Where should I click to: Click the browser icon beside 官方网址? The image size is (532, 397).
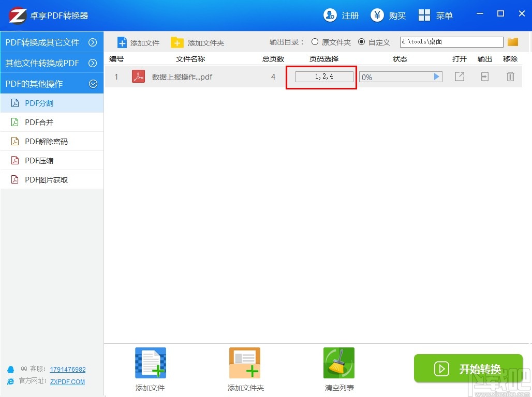pos(11,381)
